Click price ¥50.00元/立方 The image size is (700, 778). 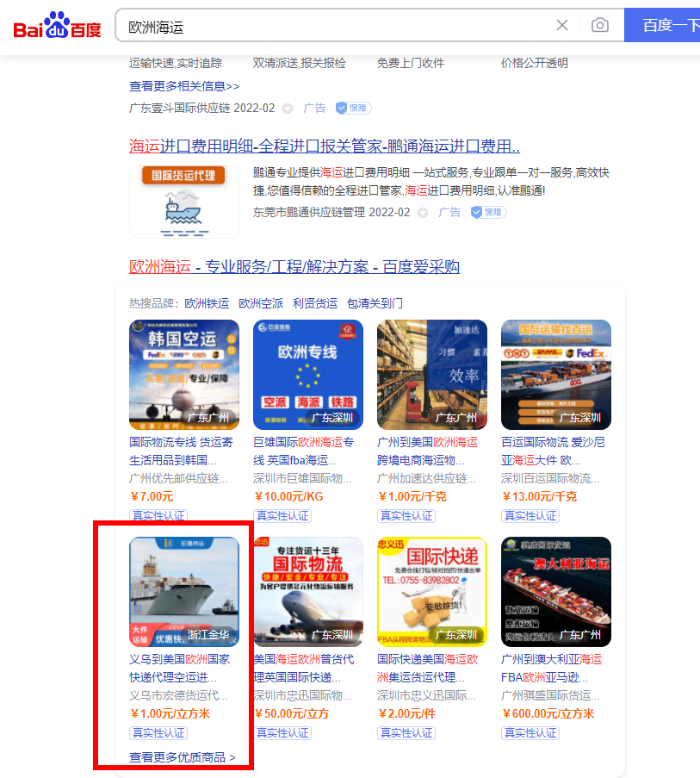coord(292,714)
